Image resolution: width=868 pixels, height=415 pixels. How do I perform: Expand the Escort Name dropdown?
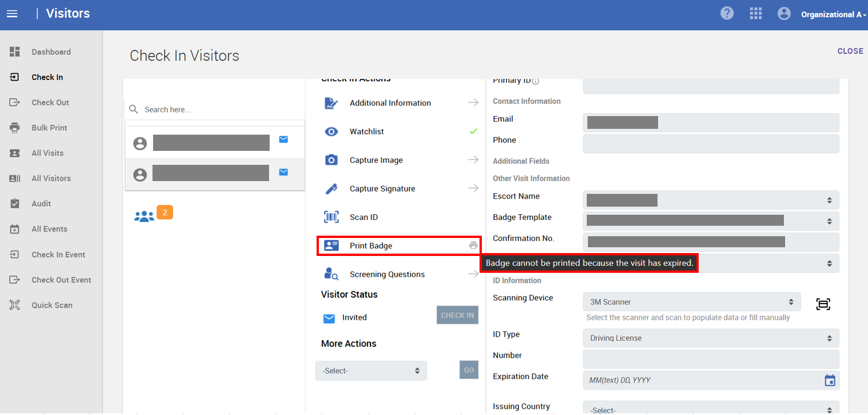point(710,200)
